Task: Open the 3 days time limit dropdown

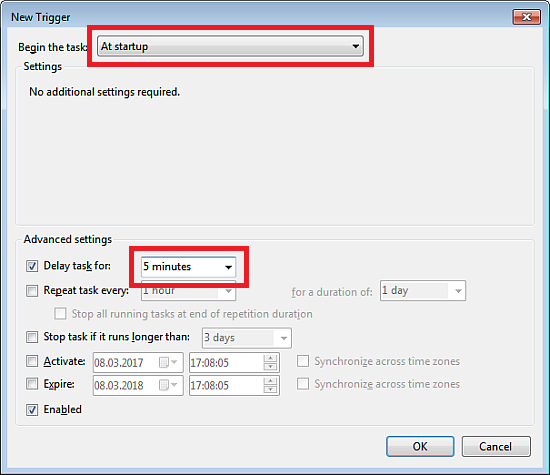Action: click(x=247, y=338)
